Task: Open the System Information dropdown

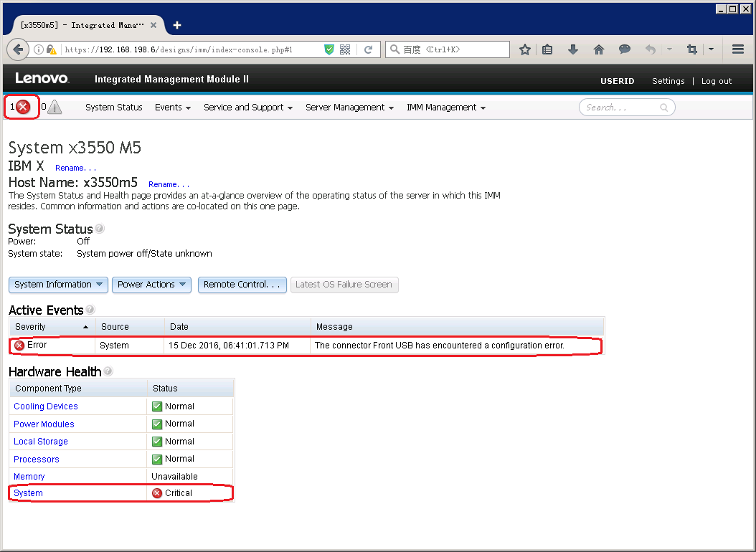Action: point(57,285)
